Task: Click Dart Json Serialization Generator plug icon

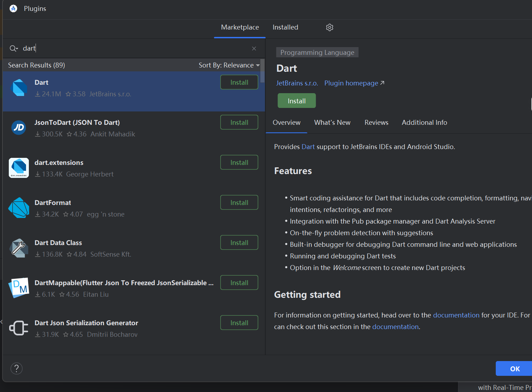Action: tap(19, 328)
